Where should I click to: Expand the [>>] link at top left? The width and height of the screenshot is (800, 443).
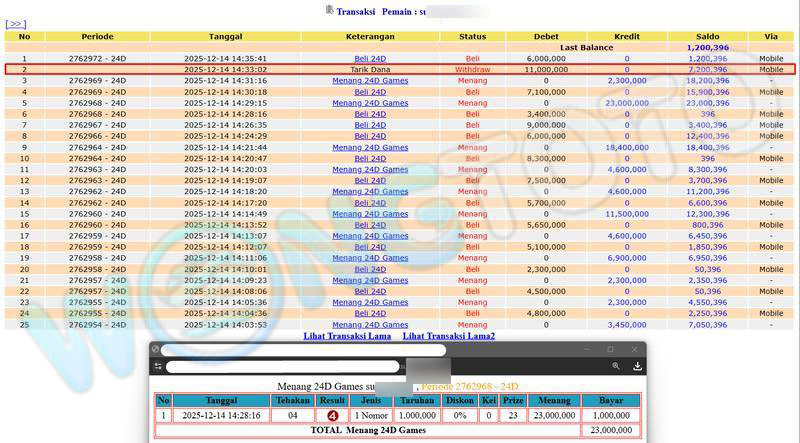coord(16,23)
